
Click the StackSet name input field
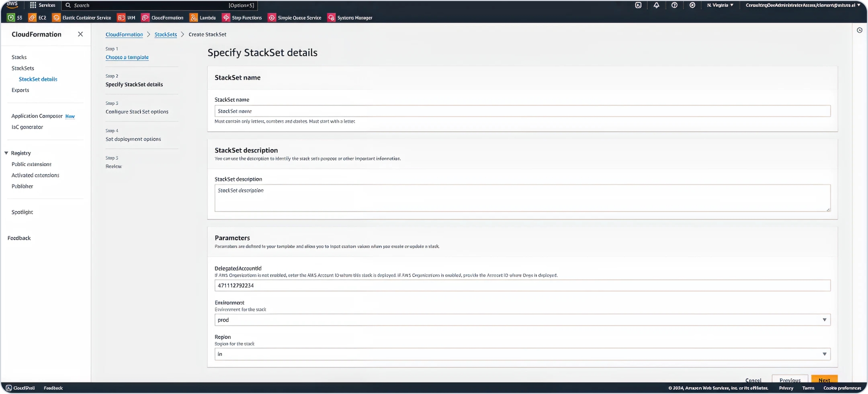tap(522, 111)
